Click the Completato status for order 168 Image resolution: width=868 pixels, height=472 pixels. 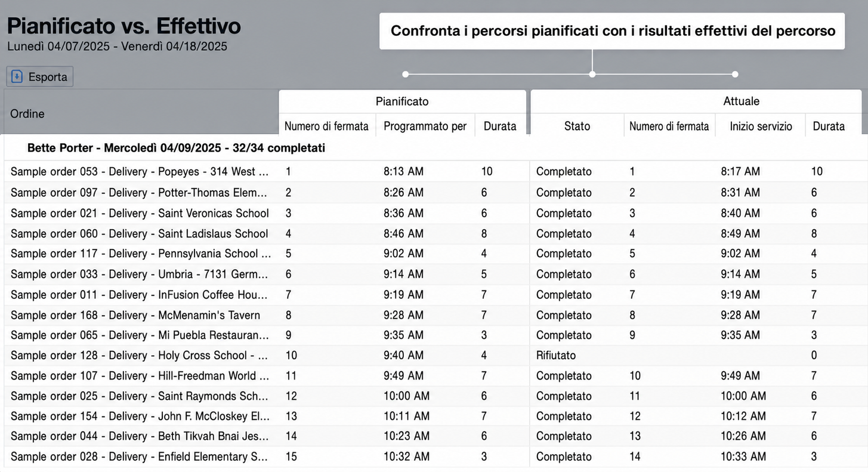pos(564,315)
